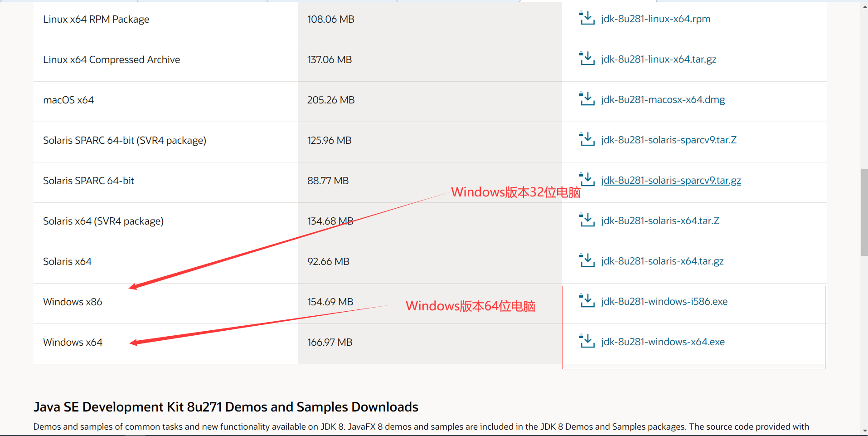Screen dimensions: 868x436
Task: Select the 'Linux x64 RPM Package' cell
Action: click(x=165, y=20)
